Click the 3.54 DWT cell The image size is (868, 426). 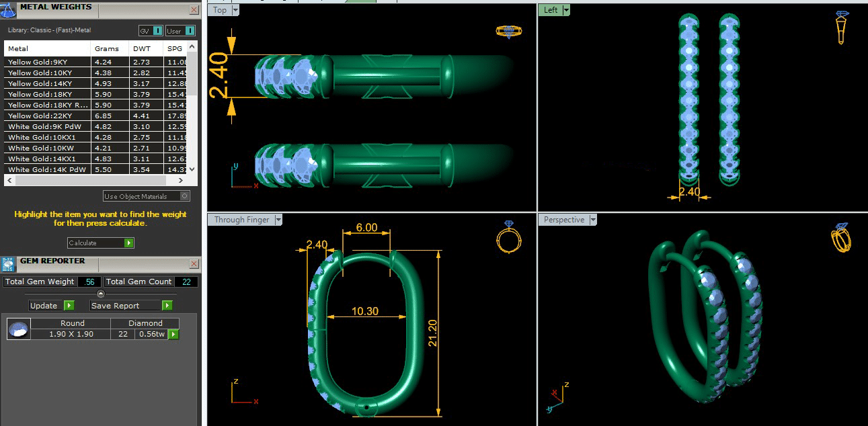coord(145,169)
